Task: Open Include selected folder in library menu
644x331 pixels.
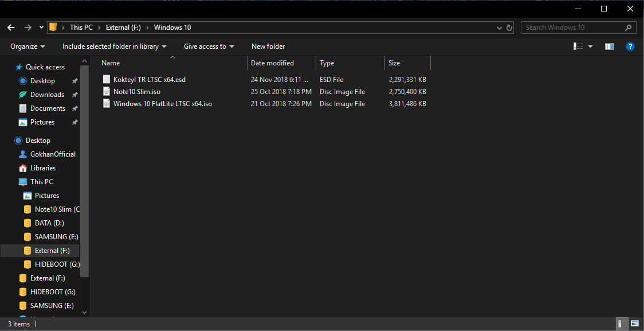Action: pos(114,46)
